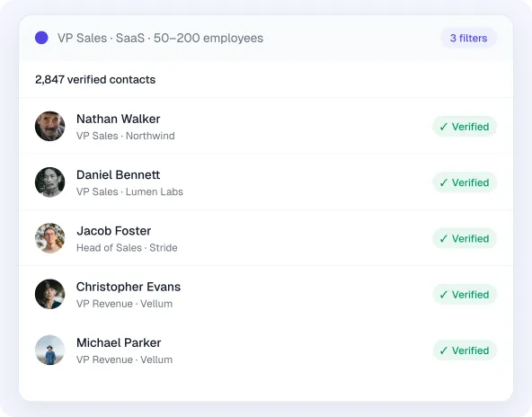Open Nathan Walker contact name
Screen dimensions: 532x417
[x=118, y=120]
